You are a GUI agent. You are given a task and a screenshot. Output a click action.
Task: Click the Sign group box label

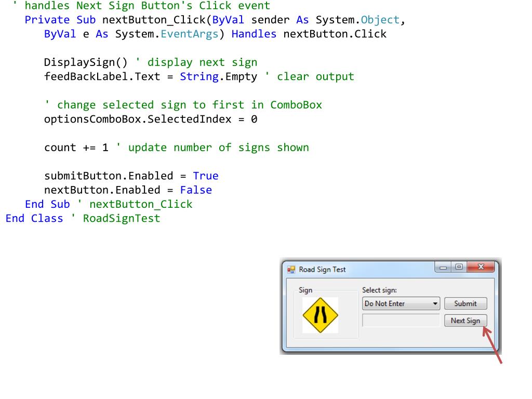click(305, 290)
